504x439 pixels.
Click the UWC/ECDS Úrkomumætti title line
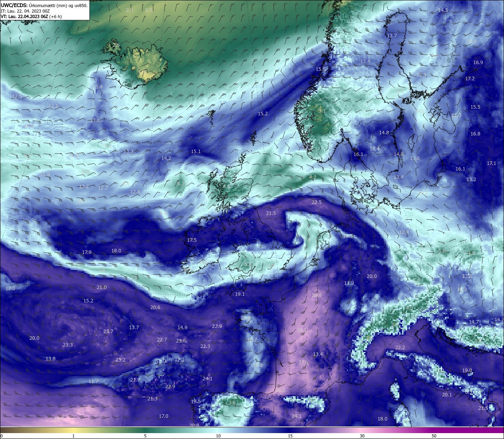pyautogui.click(x=44, y=6)
